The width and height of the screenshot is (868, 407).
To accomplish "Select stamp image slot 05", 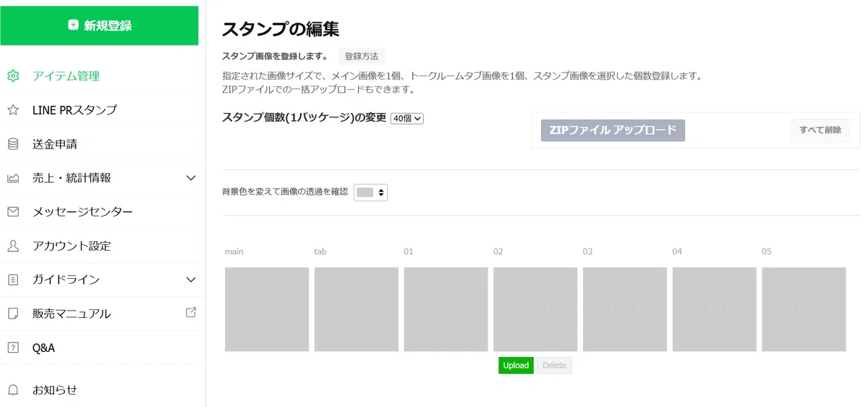I will 804,309.
